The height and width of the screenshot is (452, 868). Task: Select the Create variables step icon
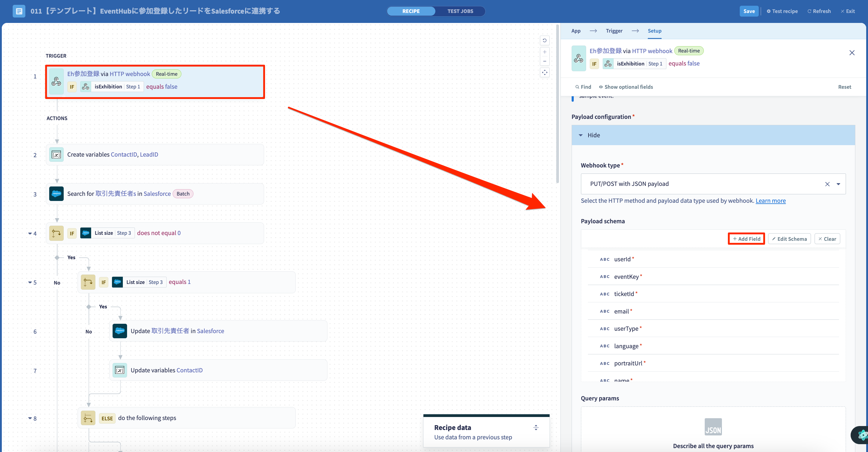[x=56, y=154]
